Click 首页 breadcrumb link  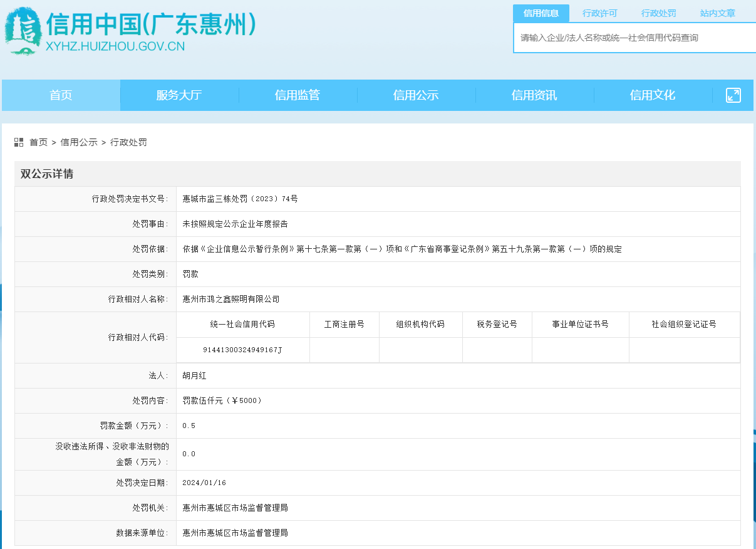coord(38,142)
